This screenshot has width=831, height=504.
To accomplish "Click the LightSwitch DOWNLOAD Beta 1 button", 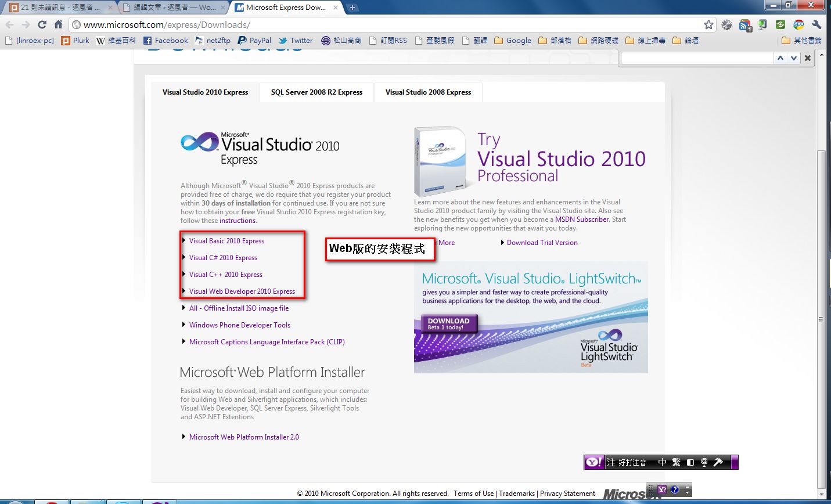I will pyautogui.click(x=448, y=323).
